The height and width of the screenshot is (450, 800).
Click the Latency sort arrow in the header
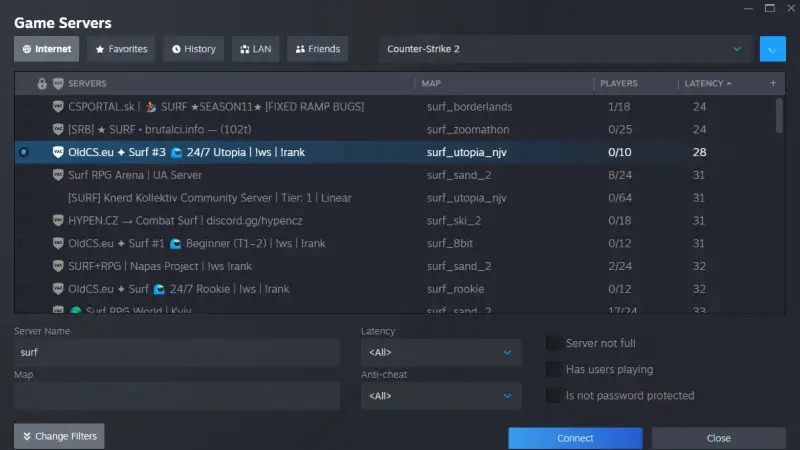click(729, 83)
